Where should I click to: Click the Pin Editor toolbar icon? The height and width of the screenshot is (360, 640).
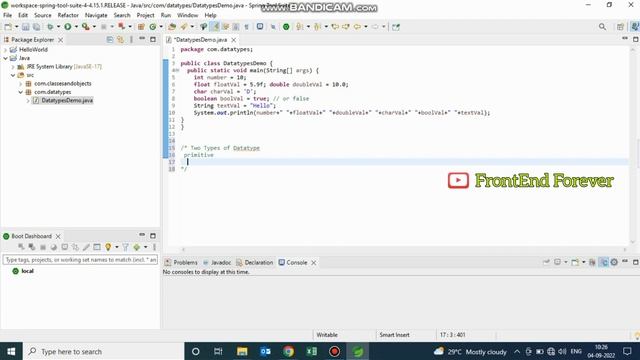tap(396, 27)
